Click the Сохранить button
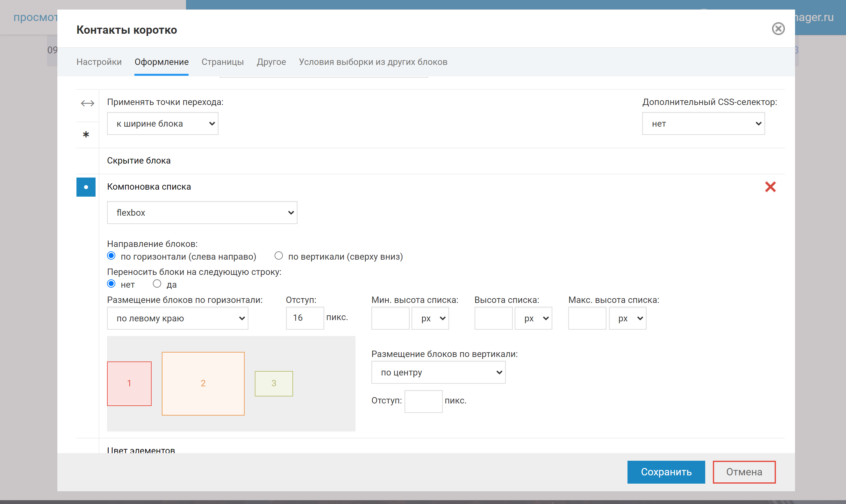This screenshot has width=846, height=504. pos(666,472)
